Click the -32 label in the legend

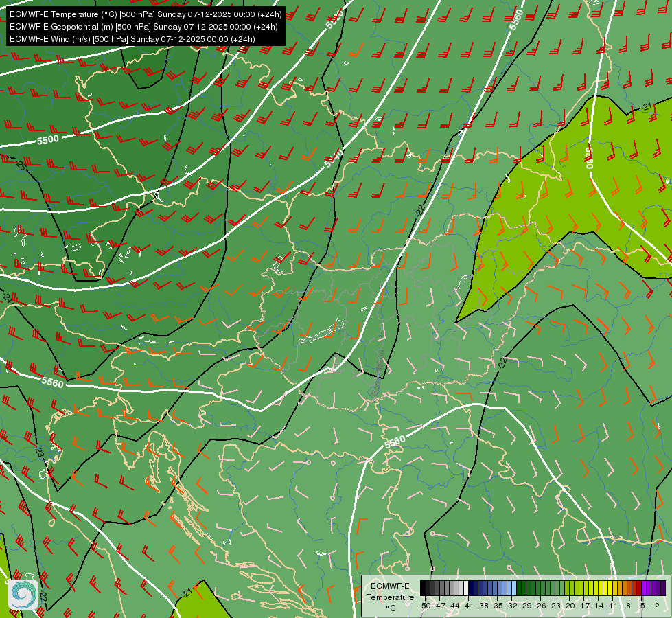[x=511, y=606]
